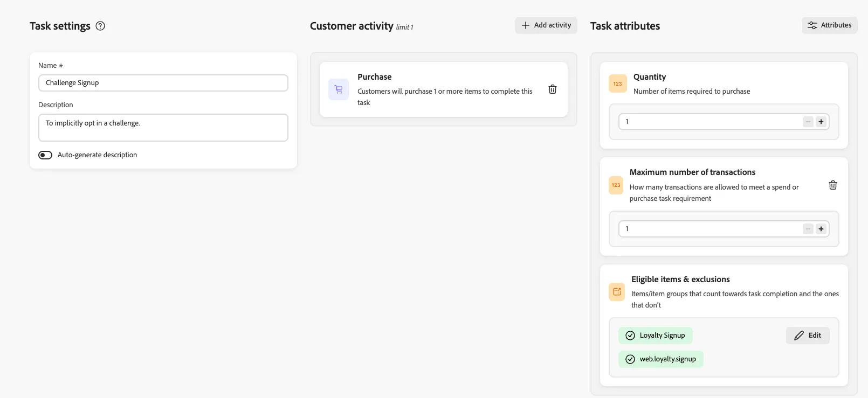
Task: Click the 'Number of items required to purchase' text
Action: (692, 92)
